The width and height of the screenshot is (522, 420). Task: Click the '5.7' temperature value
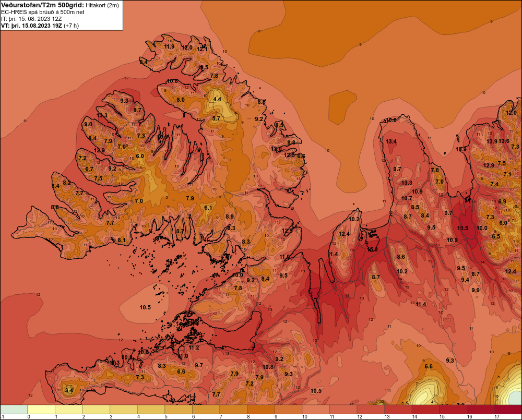216,118
